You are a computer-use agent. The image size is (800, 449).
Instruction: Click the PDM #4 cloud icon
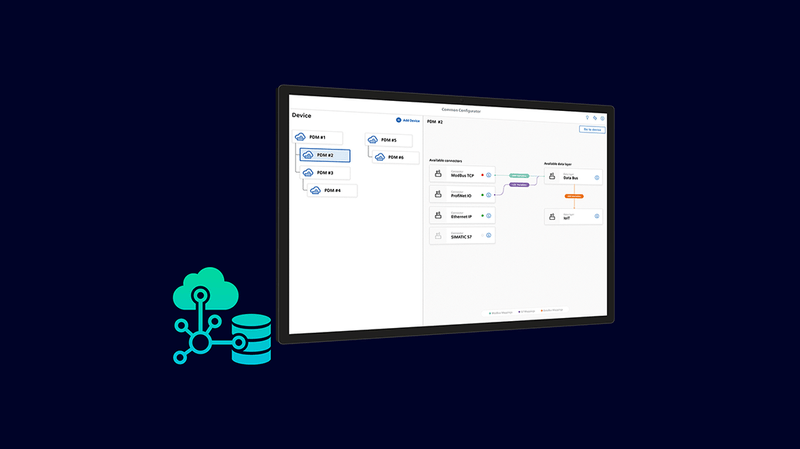pos(315,190)
